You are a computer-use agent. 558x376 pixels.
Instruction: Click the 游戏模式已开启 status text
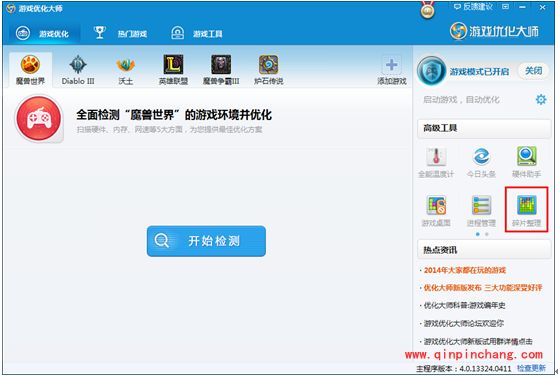tap(479, 72)
